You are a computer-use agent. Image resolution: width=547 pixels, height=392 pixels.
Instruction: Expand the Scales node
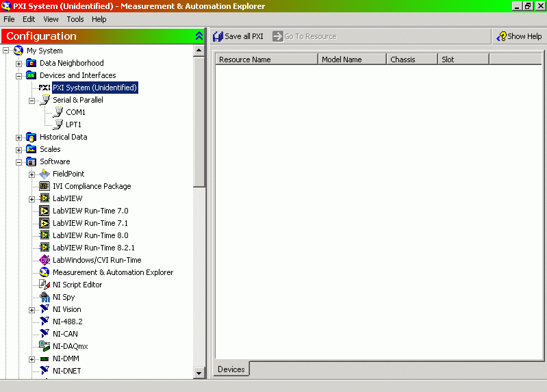(x=19, y=150)
